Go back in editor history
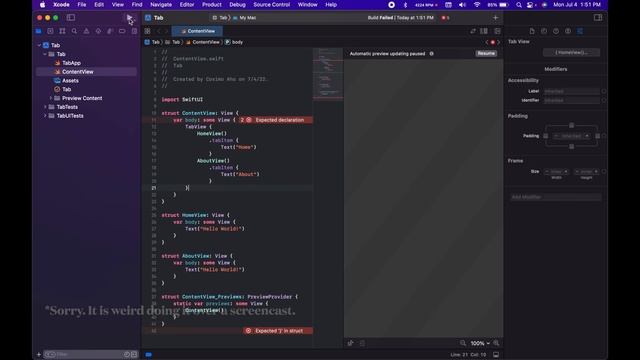 tap(159, 31)
